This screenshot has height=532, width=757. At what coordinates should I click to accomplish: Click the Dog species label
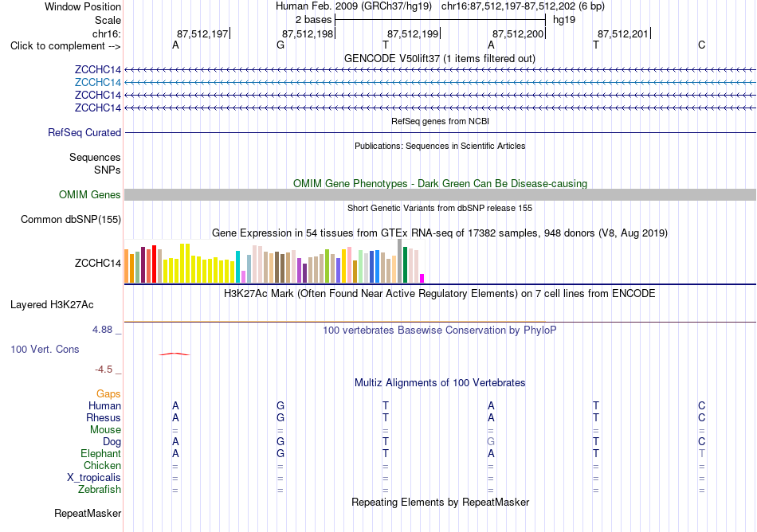coord(112,442)
